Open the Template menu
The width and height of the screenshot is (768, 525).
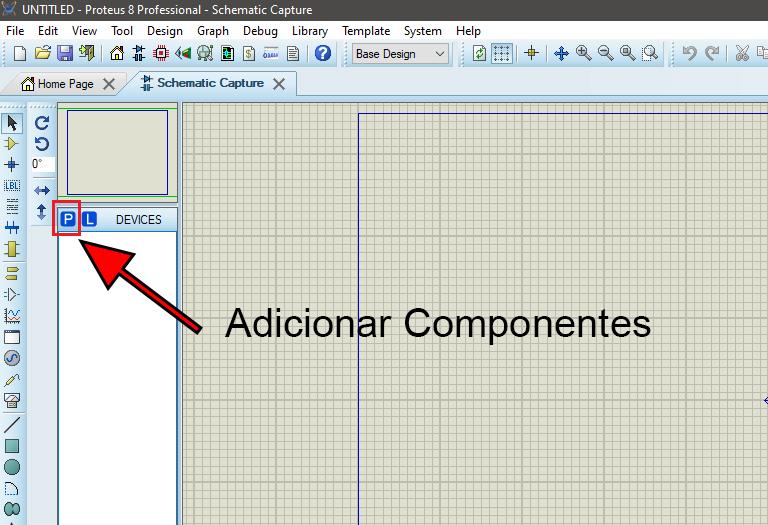[x=366, y=31]
